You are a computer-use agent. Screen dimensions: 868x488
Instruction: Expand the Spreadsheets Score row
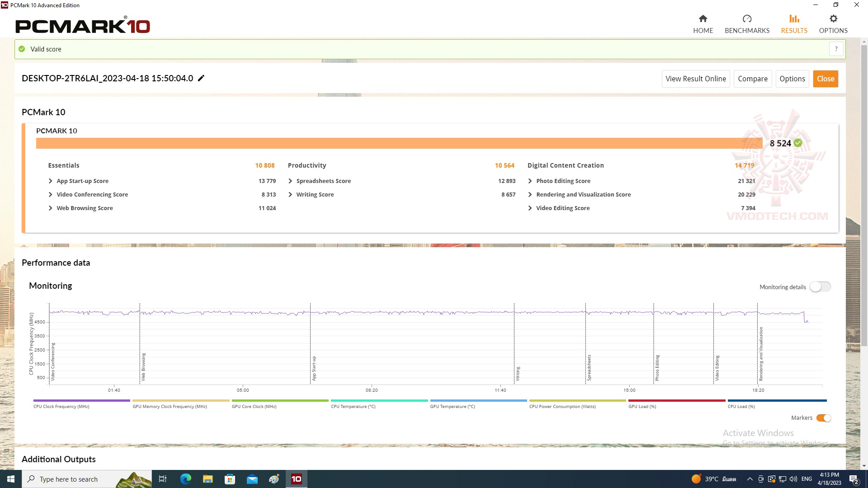(x=290, y=181)
